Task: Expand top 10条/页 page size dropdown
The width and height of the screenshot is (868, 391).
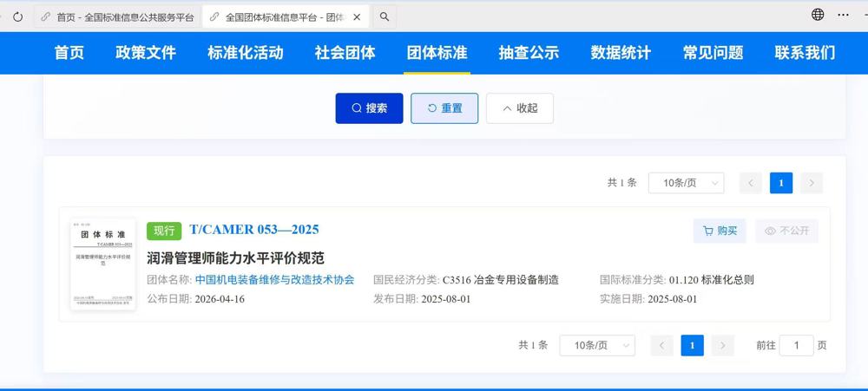Action: coord(686,183)
